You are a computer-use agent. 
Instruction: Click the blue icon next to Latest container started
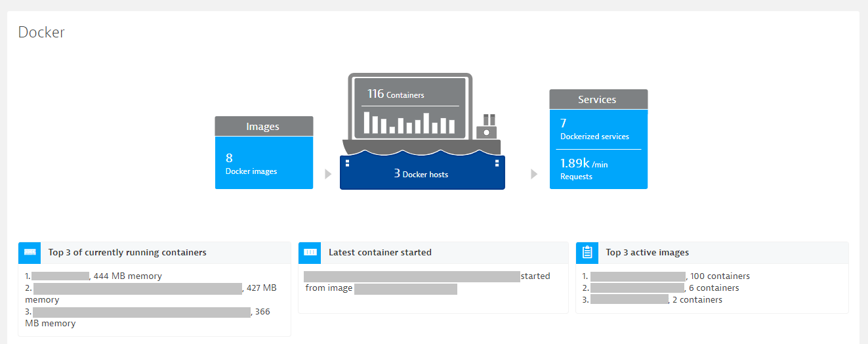coord(310,252)
